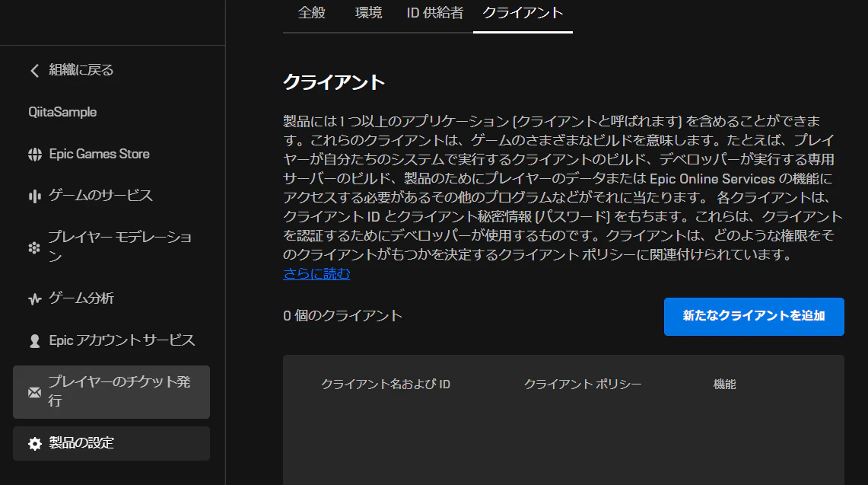This screenshot has height=485, width=868.
Task: Add a new client with 新たなクライアントを追加
Action: pos(754,317)
